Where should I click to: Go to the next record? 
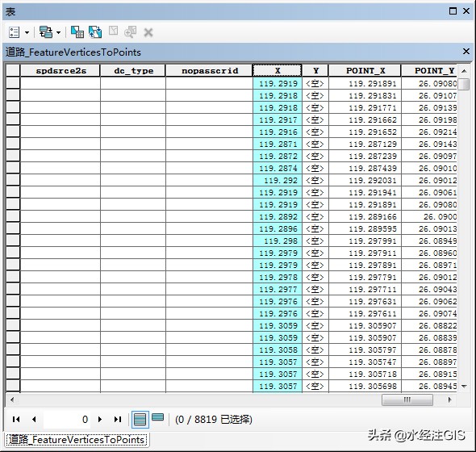(100, 420)
